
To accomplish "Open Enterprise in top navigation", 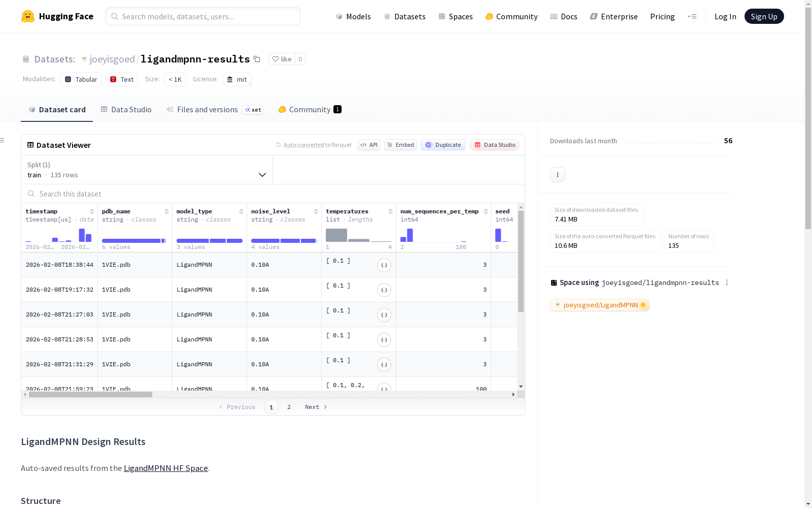I will [x=614, y=17].
